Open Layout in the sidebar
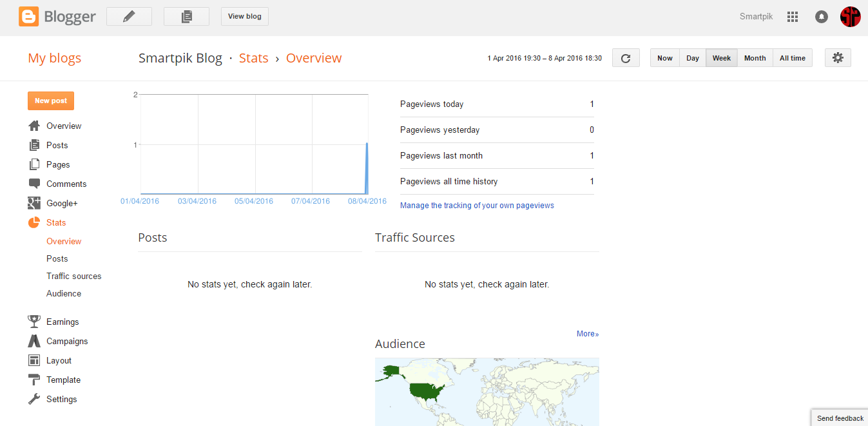The height and width of the screenshot is (426, 868). click(59, 360)
